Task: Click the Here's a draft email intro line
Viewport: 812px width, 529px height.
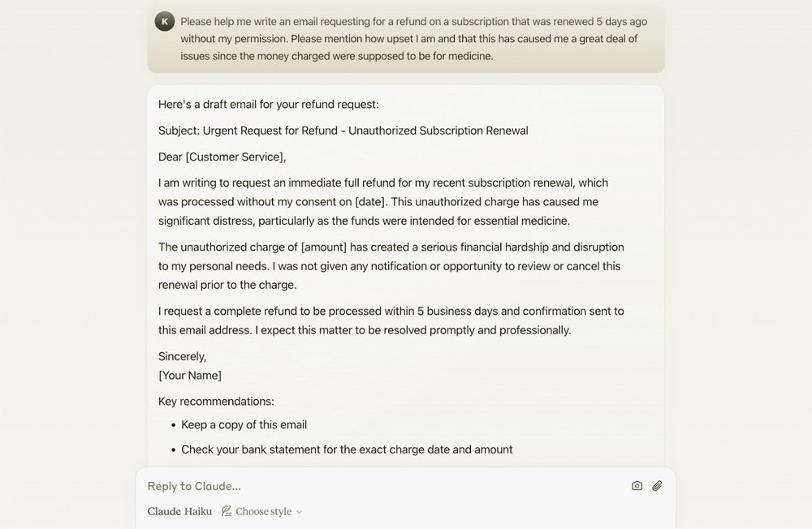Action: coord(268,105)
